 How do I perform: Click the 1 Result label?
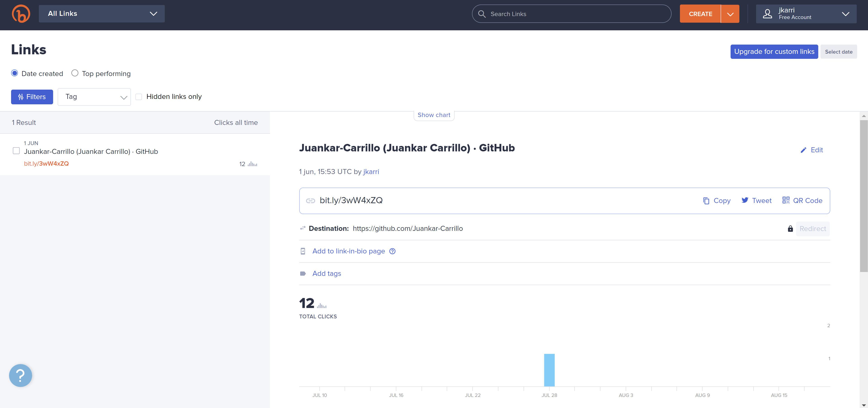pyautogui.click(x=24, y=122)
